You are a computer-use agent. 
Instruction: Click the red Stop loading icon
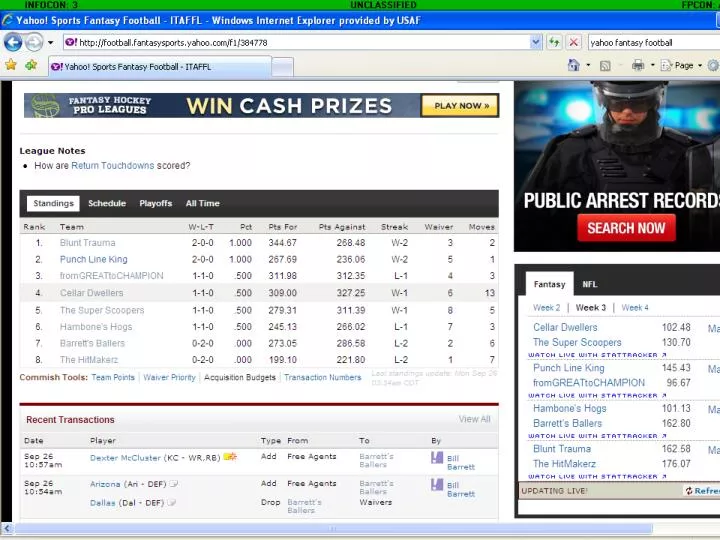(574, 43)
